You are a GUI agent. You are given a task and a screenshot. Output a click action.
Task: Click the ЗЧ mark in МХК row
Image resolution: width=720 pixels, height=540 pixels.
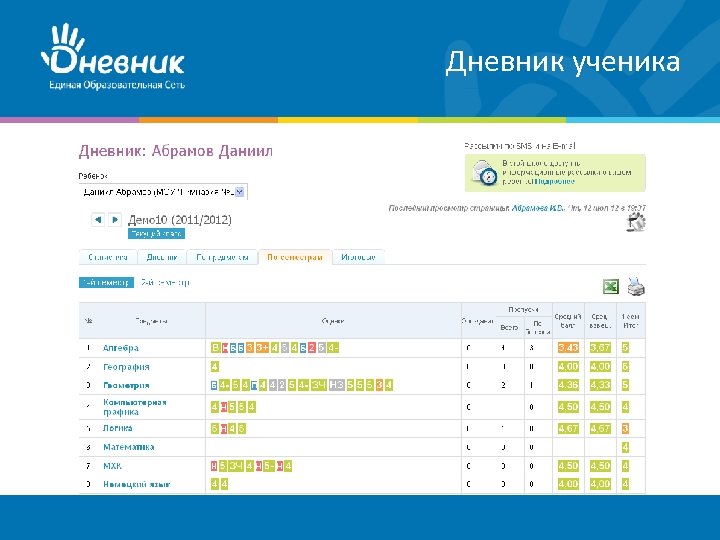[236, 466]
